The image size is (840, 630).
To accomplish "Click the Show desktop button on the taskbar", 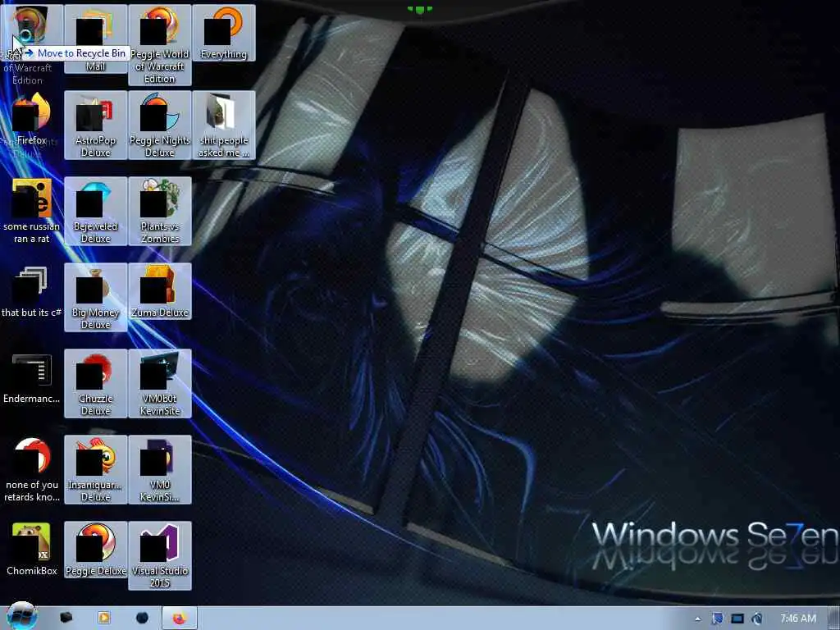I will coord(833,619).
